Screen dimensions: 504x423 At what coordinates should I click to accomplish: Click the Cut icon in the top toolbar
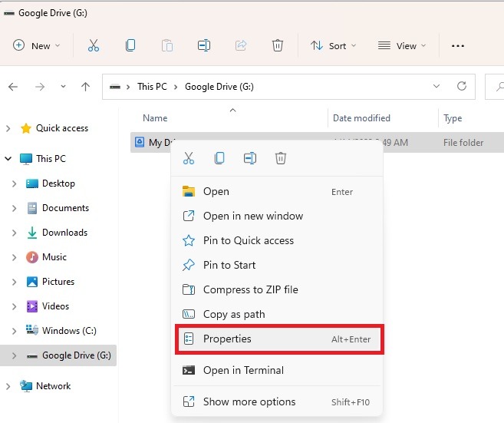click(x=94, y=45)
